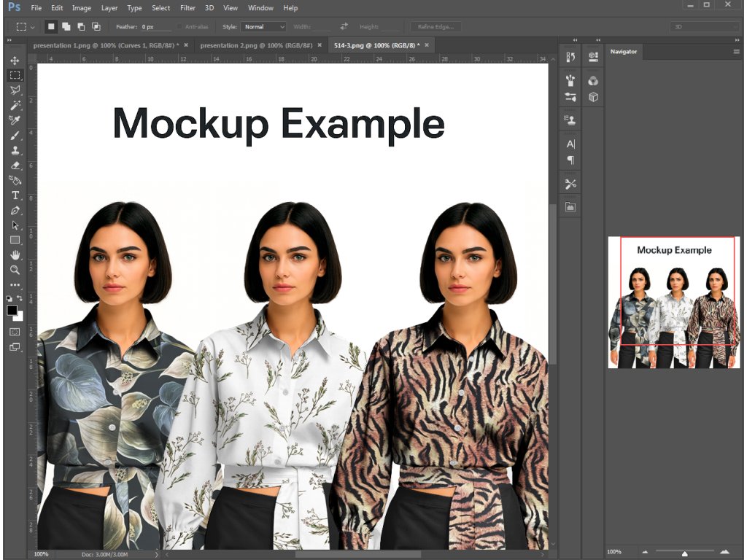Open the Navigator panel options menu
747x560 pixels.
point(736,52)
